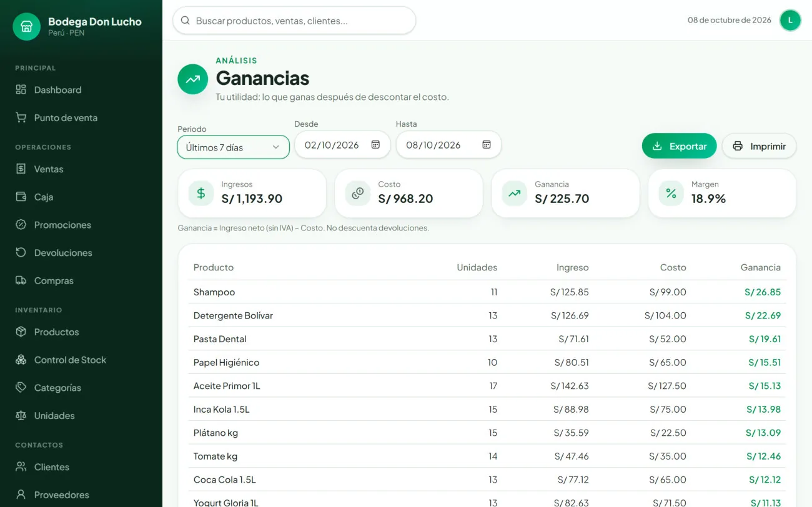812x507 pixels.
Task: Click the Ventas receipt icon
Action: pos(21,169)
